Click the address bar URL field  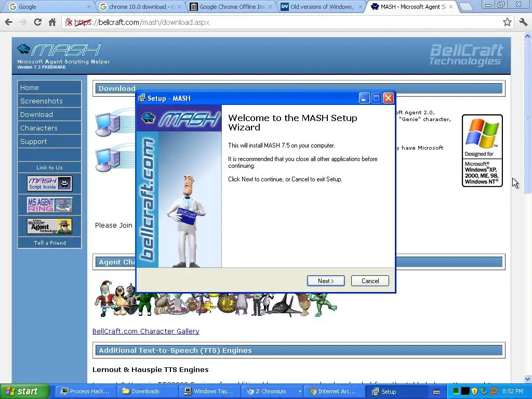(x=287, y=22)
